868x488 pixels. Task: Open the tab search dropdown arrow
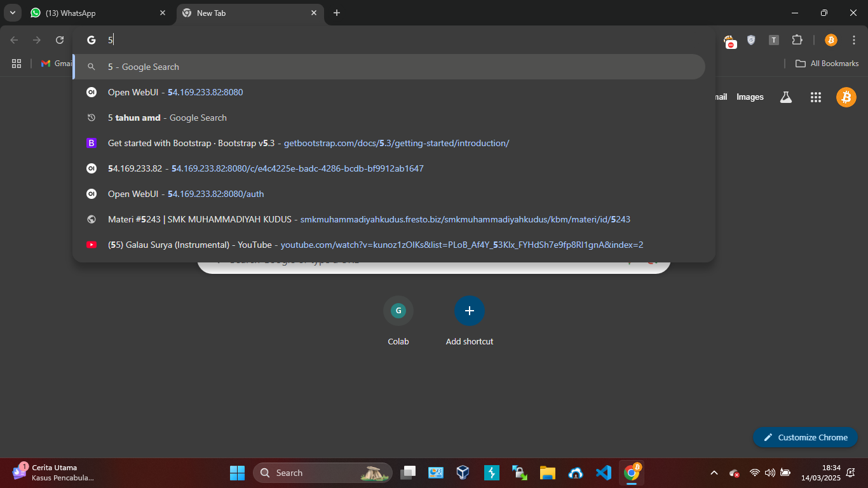click(12, 13)
